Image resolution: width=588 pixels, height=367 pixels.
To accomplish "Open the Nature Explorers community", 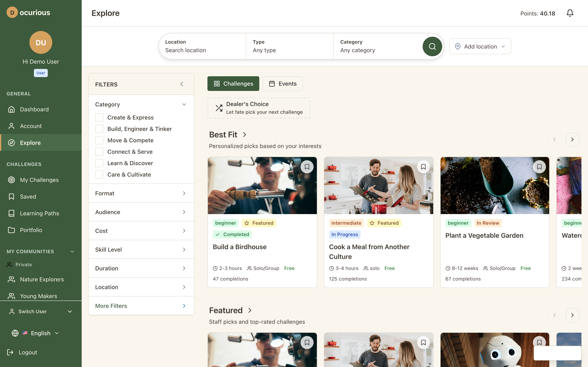I will pyautogui.click(x=42, y=279).
